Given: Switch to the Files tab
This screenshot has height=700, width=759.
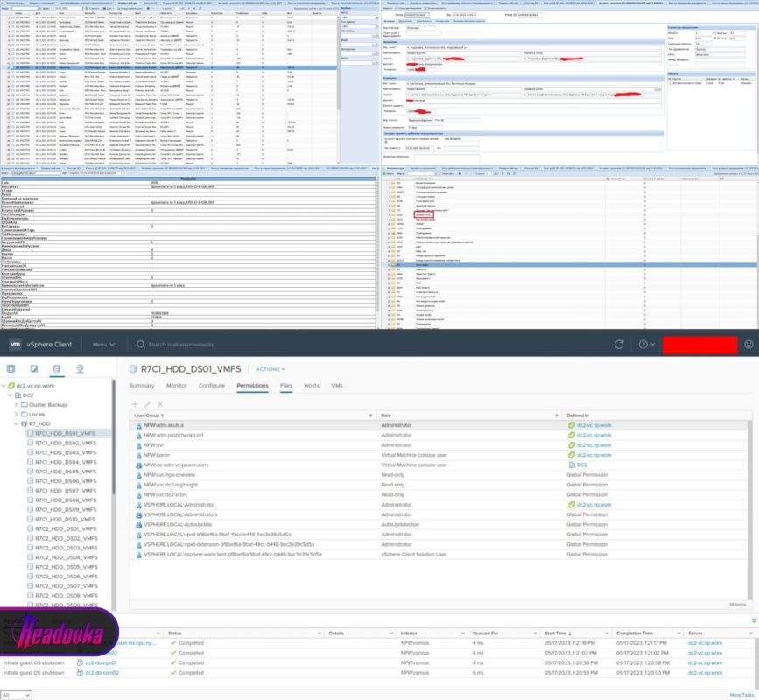Looking at the screenshot, I should pyautogui.click(x=286, y=386).
